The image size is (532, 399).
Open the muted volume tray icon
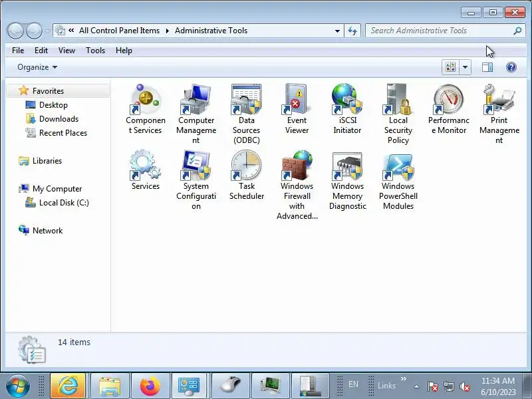464,386
